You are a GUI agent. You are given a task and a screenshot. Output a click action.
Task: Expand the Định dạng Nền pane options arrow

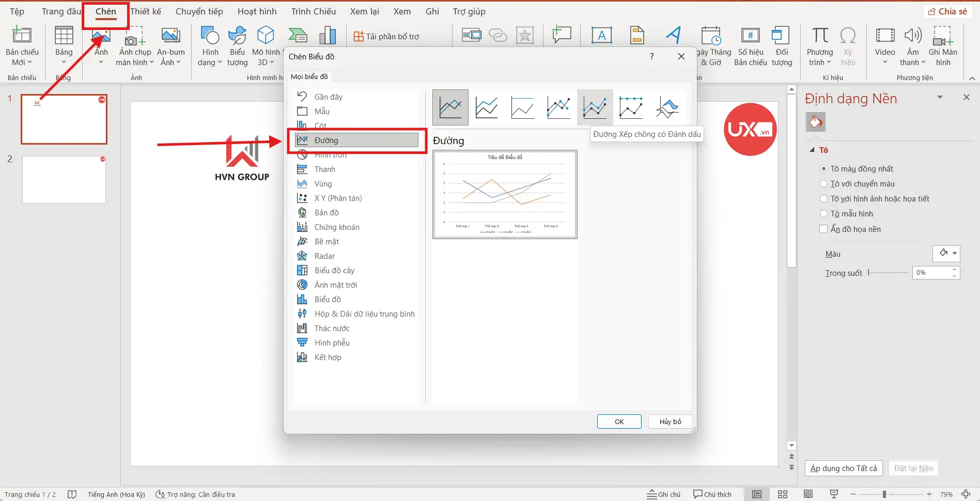click(x=940, y=98)
